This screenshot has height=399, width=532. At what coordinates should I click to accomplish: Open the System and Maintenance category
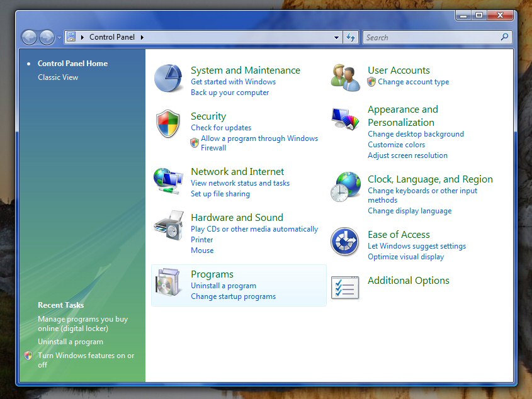pos(246,70)
